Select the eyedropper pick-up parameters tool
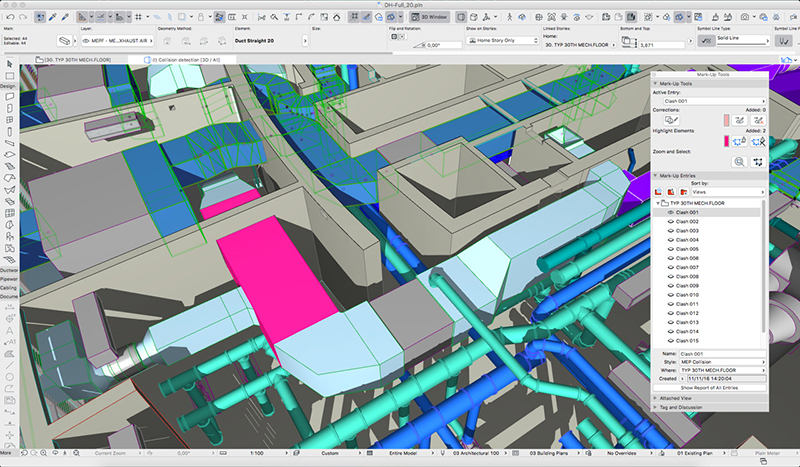Image resolution: width=800 pixels, height=467 pixels. click(53, 17)
